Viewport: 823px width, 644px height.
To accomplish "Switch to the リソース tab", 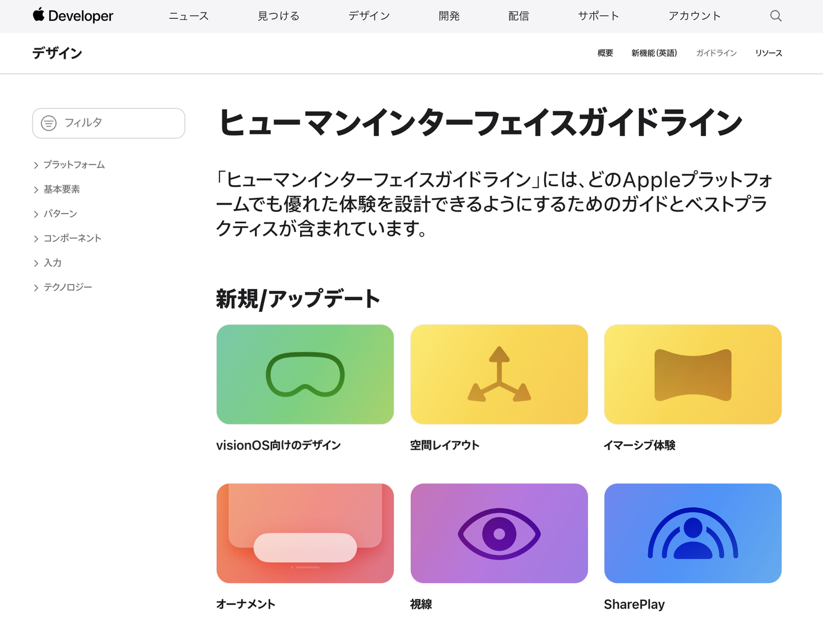I will (769, 53).
